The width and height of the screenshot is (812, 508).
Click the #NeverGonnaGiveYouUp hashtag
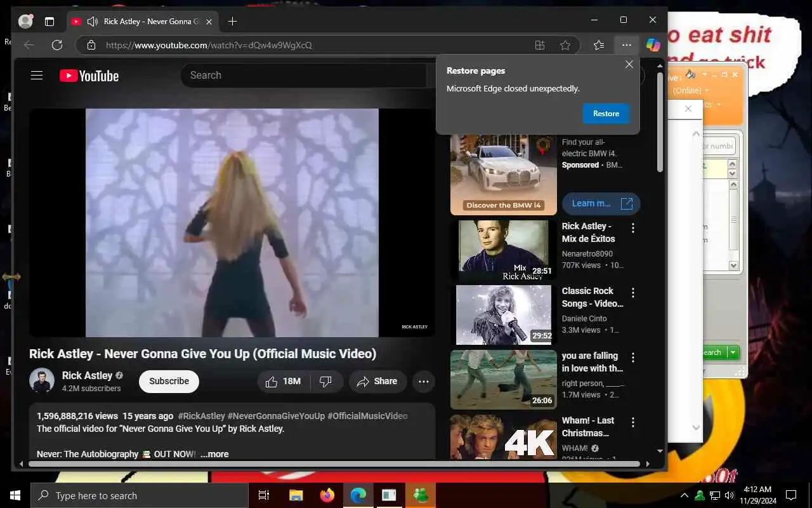tap(276, 416)
